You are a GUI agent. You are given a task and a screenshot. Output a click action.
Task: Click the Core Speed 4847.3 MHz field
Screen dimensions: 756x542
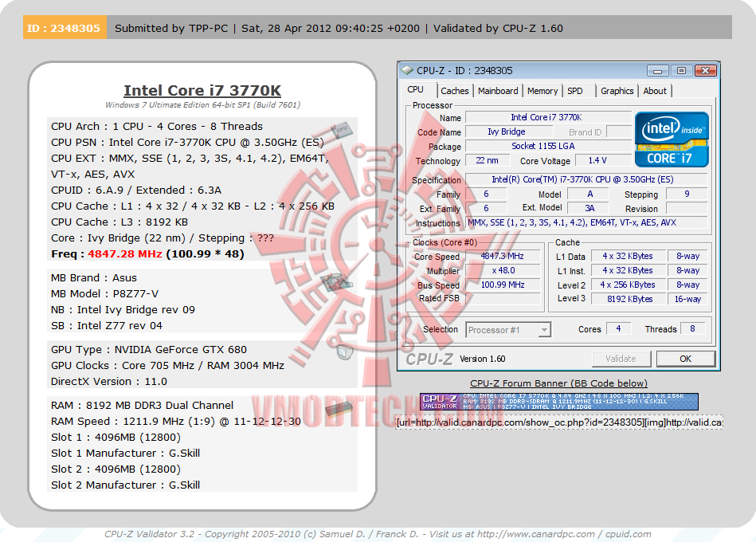(x=502, y=256)
